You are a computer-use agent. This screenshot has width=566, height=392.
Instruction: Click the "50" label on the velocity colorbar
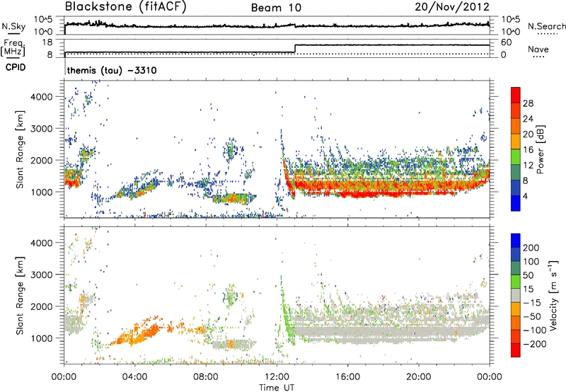point(528,275)
